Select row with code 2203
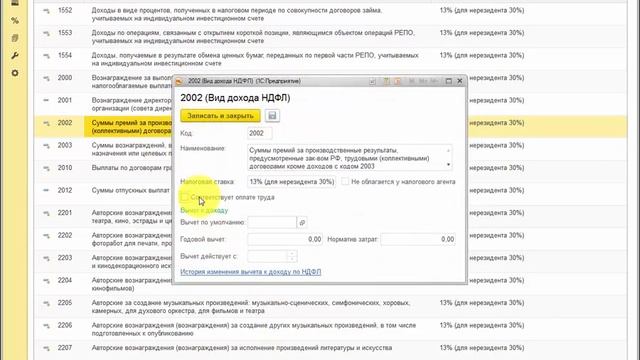Screen dimensions: 640x360 click(x=104, y=262)
